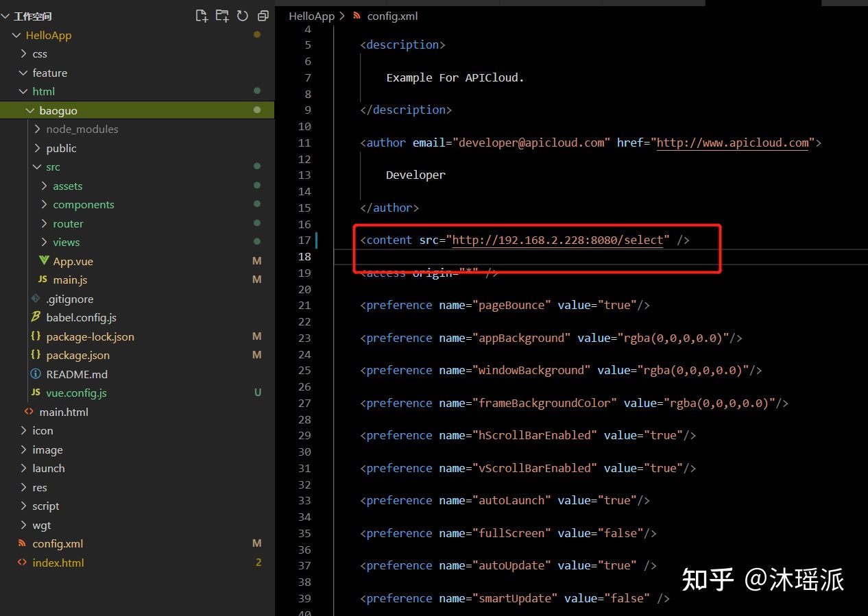Click the XML icon in the breadcrumb
The height and width of the screenshot is (616, 868).
coord(357,16)
